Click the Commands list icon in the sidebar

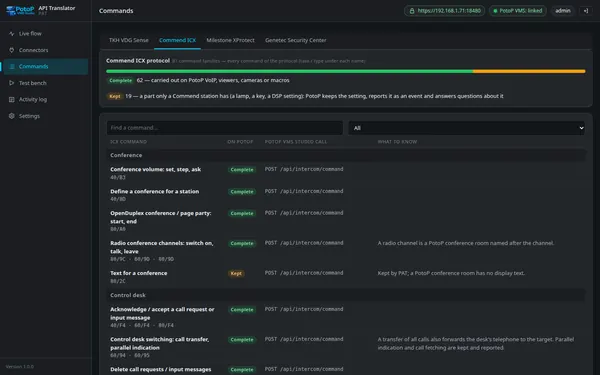pos(11,67)
